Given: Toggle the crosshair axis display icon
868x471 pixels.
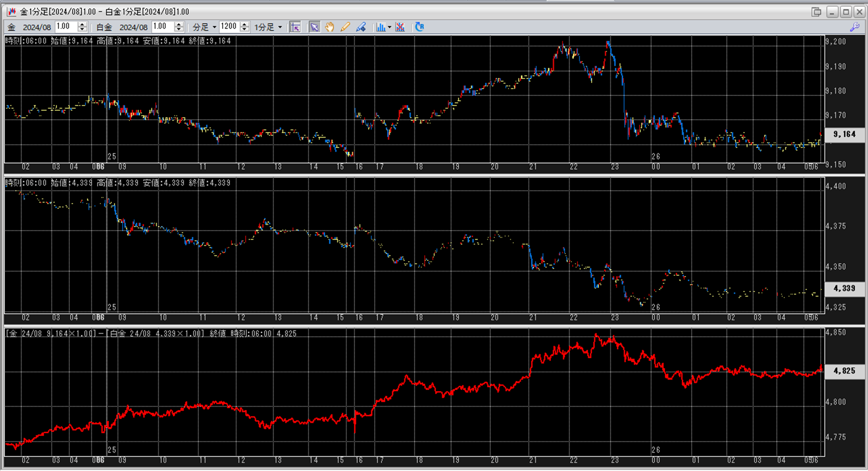Looking at the screenshot, I should pyautogui.click(x=295, y=27).
